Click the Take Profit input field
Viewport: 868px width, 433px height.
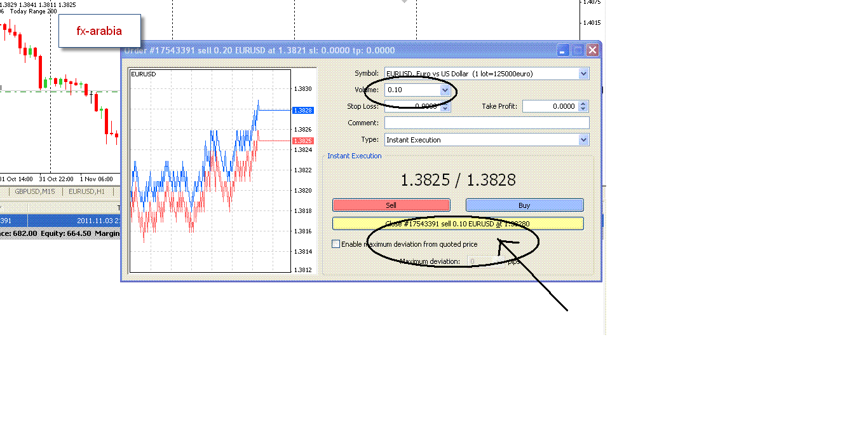coord(550,107)
